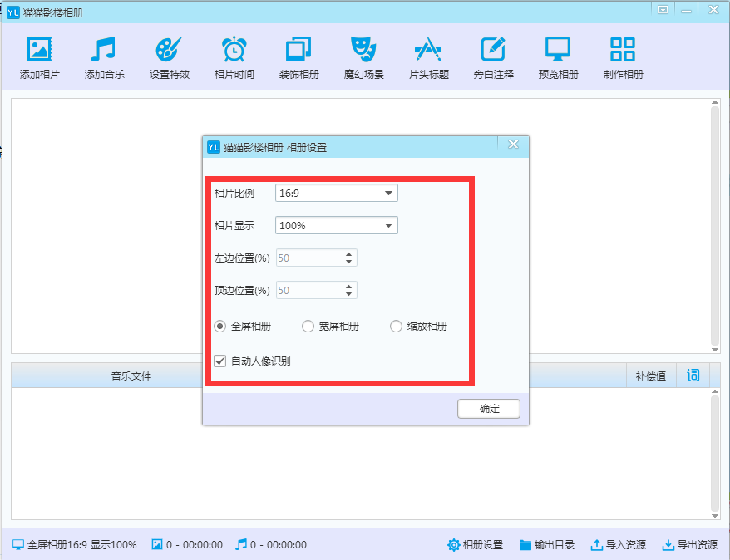Image resolution: width=730 pixels, height=560 pixels.
Task: Click the 相片比例 label in dialog
Action: [234, 193]
